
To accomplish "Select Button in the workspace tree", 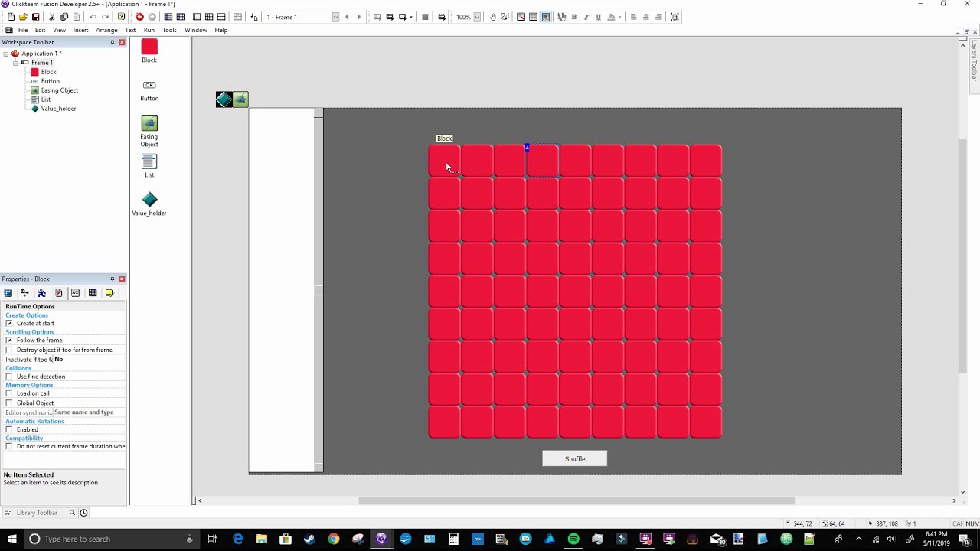I will pos(51,81).
